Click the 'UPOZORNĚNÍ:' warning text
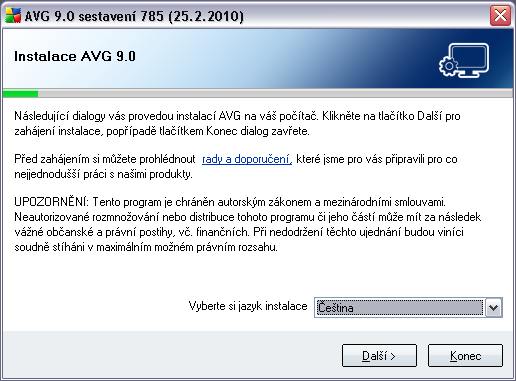Viewport: 516px width, 381px height. point(52,202)
